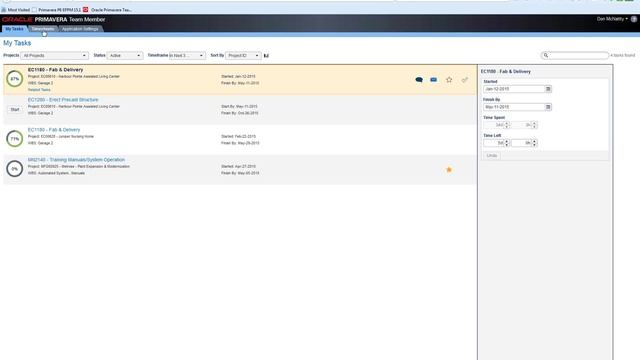Open the Projects dropdown
The height and width of the screenshot is (360, 640).
point(54,56)
